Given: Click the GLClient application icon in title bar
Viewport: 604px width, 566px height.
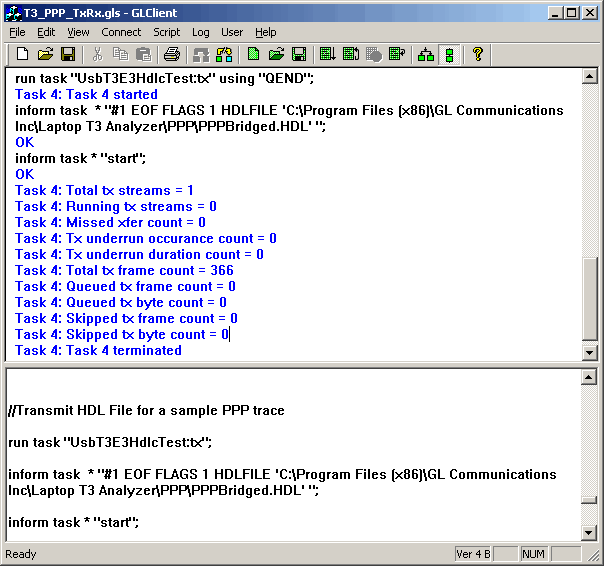Looking at the screenshot, I should 13,13.
